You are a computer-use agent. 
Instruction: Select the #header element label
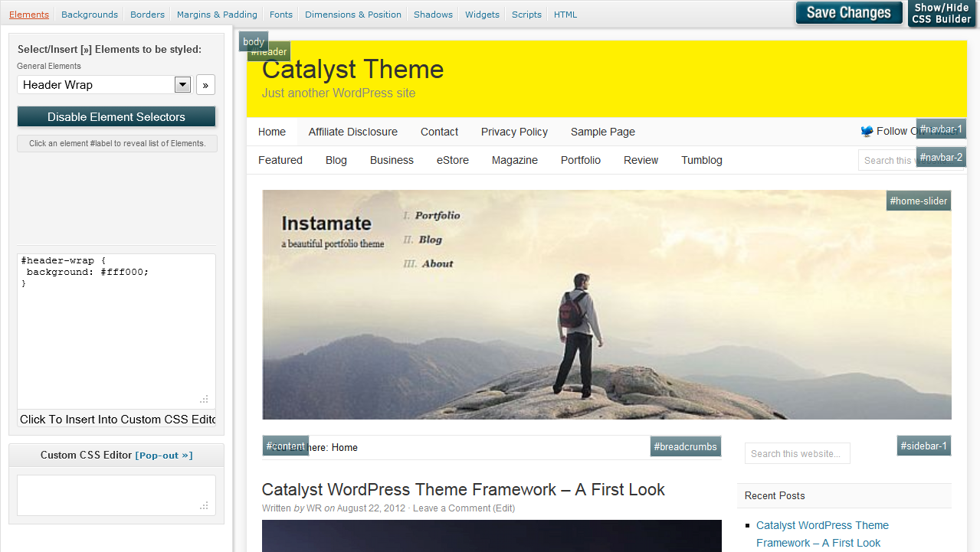pyautogui.click(x=269, y=52)
